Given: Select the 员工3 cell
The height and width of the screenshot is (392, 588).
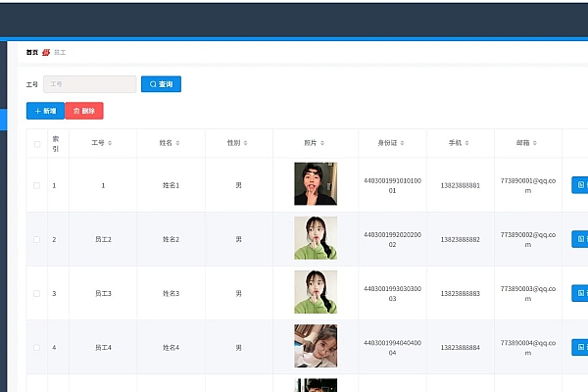Looking at the screenshot, I should 103,293.
